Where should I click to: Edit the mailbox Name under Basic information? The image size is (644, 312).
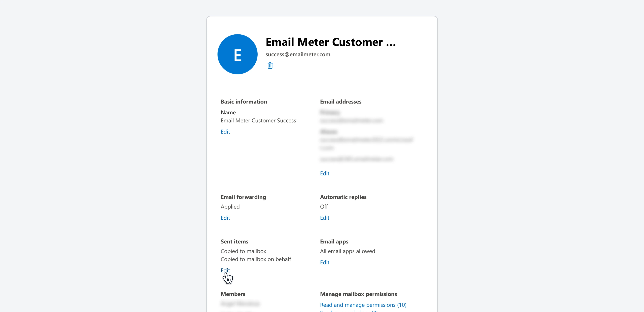[225, 132]
